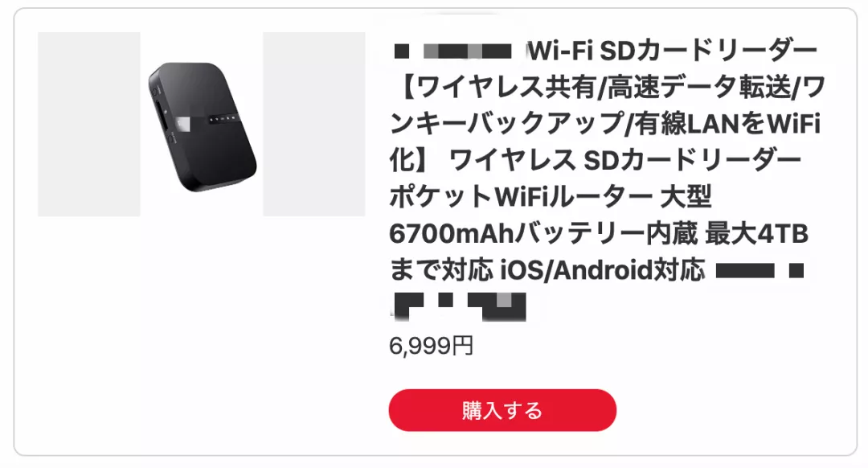
Task: Open the black Wi-Fi card reader product image
Action: coord(202,127)
